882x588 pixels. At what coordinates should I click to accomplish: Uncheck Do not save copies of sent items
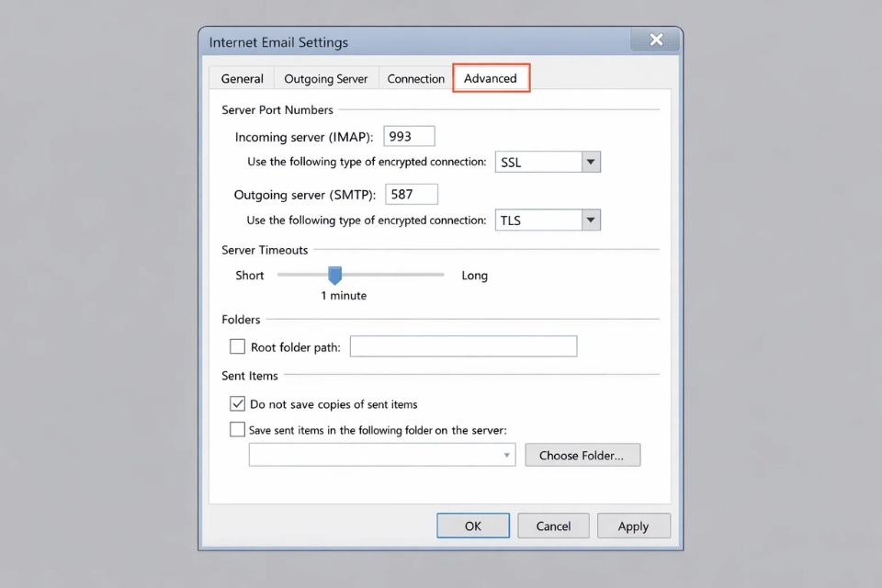click(237, 403)
